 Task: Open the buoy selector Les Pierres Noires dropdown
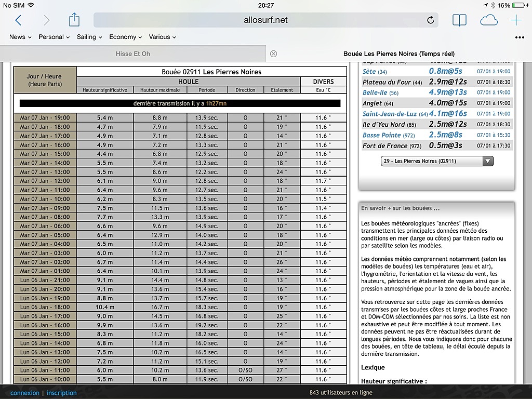[x=437, y=161]
